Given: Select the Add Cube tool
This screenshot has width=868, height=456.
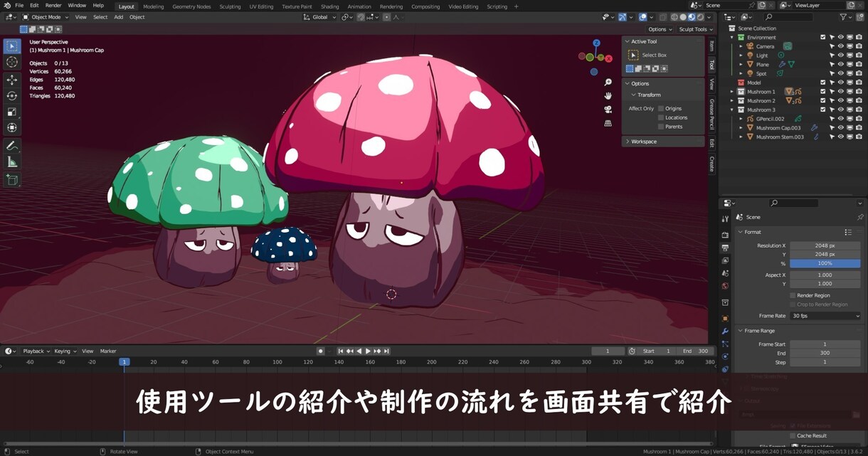Looking at the screenshot, I should point(12,180).
